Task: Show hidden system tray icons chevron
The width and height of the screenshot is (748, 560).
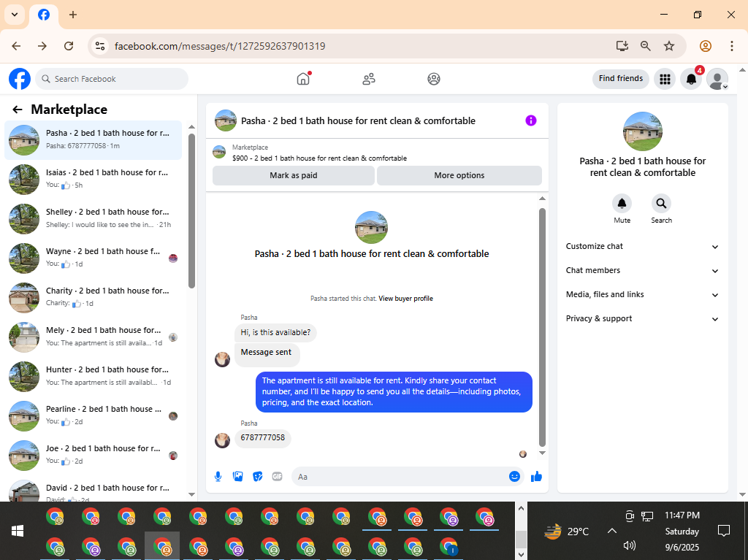Action: tap(612, 531)
